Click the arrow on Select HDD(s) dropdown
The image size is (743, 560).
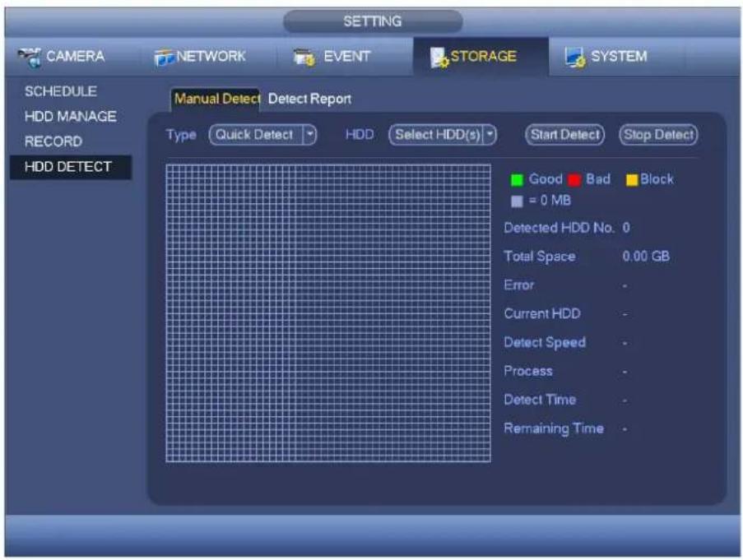[490, 135]
